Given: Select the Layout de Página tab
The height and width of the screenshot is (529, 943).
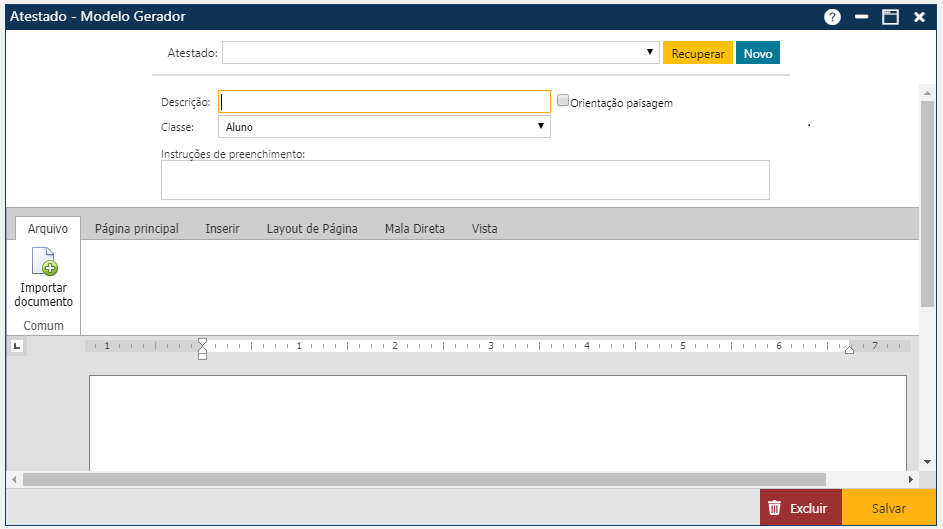Looking at the screenshot, I should click(312, 229).
